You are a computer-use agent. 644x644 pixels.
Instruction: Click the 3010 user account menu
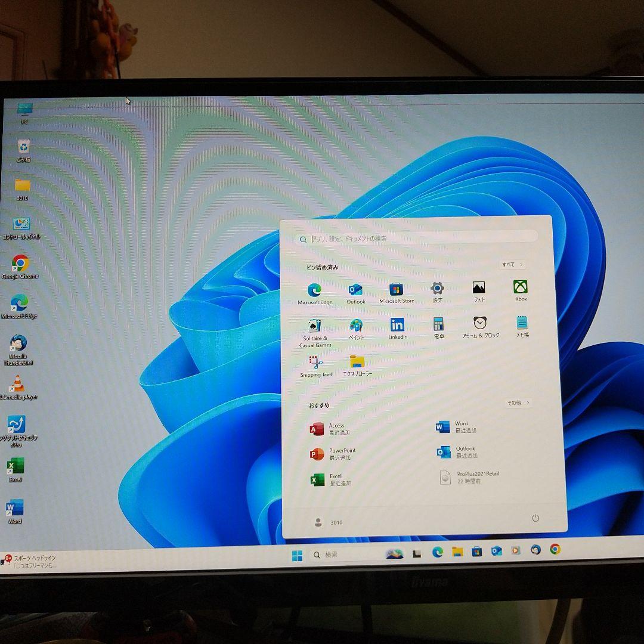click(x=328, y=522)
